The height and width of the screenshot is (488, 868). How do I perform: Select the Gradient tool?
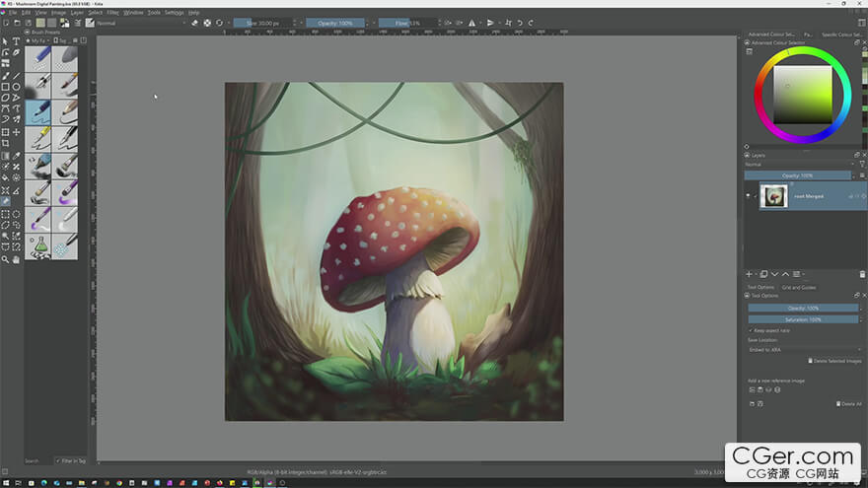[x=6, y=156]
